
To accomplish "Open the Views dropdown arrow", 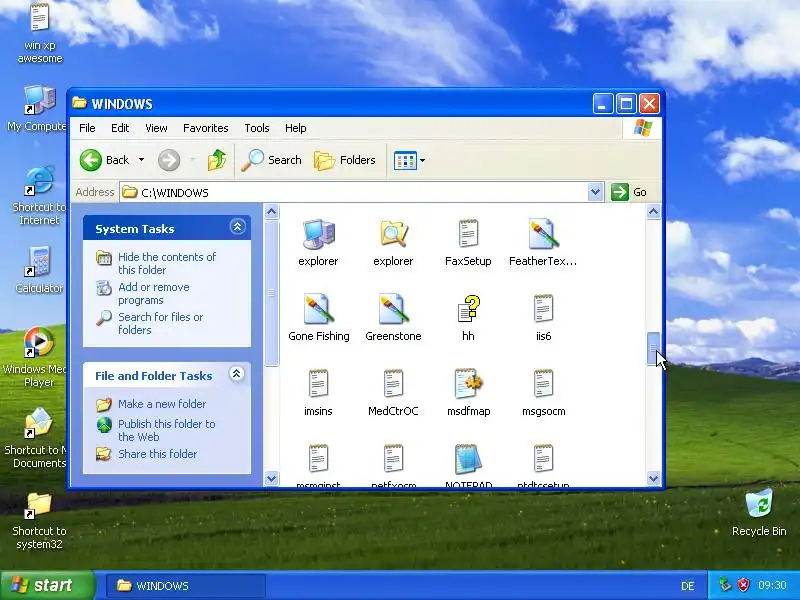I will [x=422, y=160].
